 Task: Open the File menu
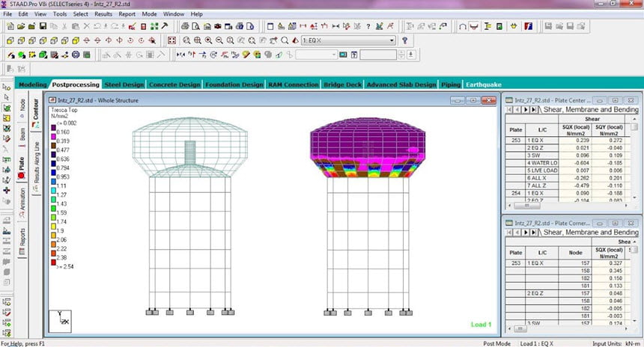(7, 14)
